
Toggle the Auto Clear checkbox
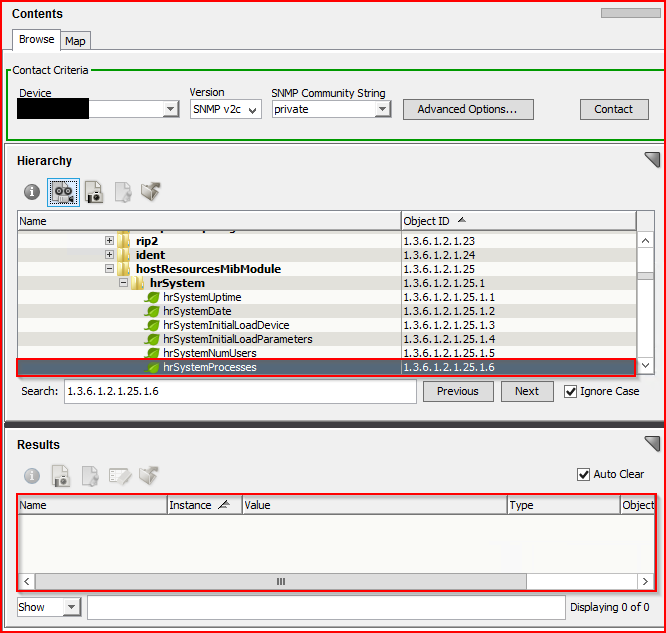pyautogui.click(x=584, y=474)
